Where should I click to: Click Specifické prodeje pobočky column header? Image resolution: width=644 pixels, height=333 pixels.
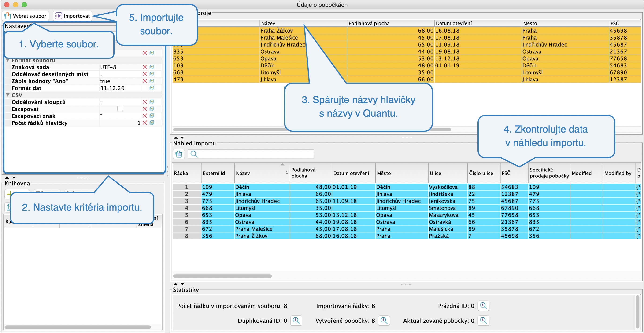coord(549,173)
